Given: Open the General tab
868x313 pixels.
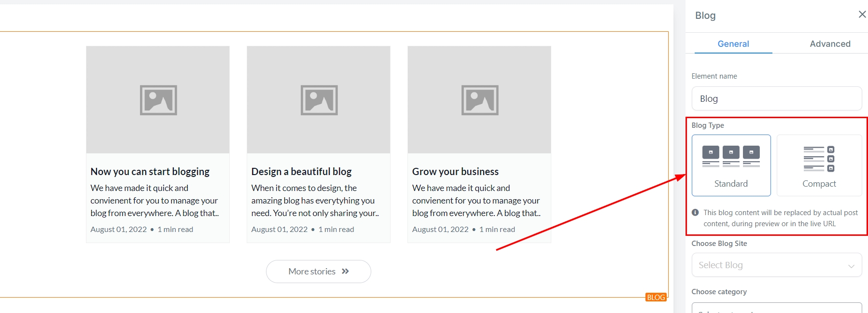Looking at the screenshot, I should [x=733, y=44].
